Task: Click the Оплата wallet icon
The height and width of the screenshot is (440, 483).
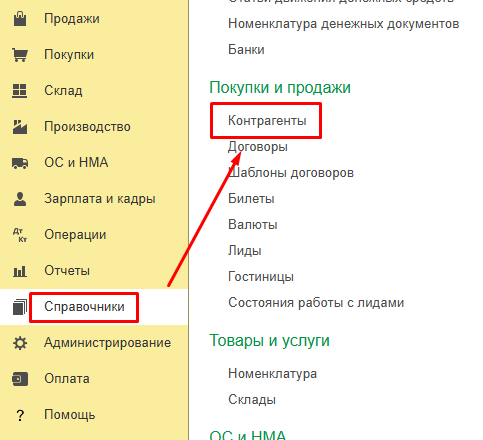Action: [20, 379]
